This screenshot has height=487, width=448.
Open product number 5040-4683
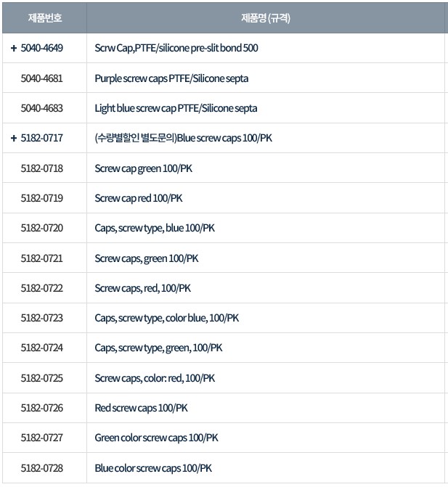click(x=41, y=108)
